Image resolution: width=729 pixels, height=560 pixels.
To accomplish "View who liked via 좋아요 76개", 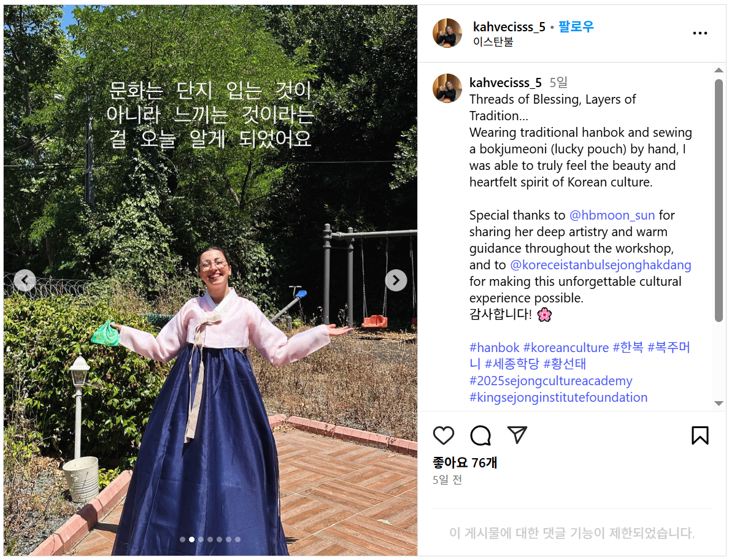I will pyautogui.click(x=465, y=462).
